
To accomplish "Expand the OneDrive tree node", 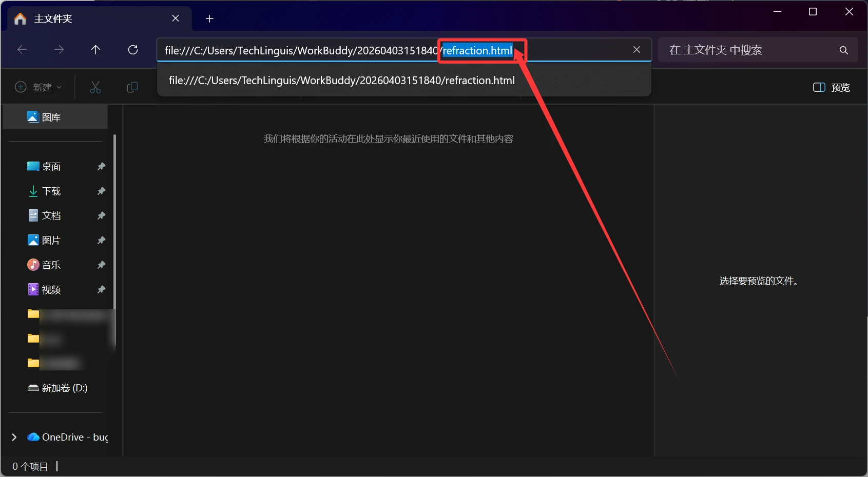I will pyautogui.click(x=14, y=437).
